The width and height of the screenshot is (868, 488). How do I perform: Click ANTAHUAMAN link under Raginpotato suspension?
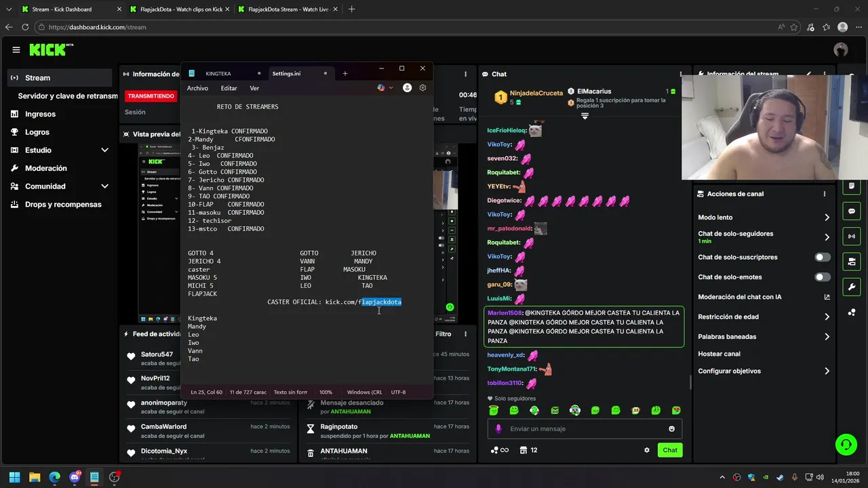(410, 436)
